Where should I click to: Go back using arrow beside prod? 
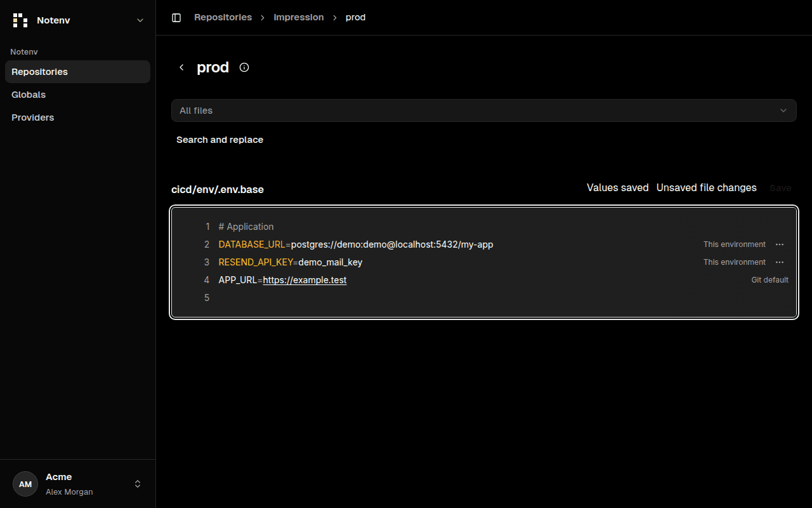coord(181,67)
